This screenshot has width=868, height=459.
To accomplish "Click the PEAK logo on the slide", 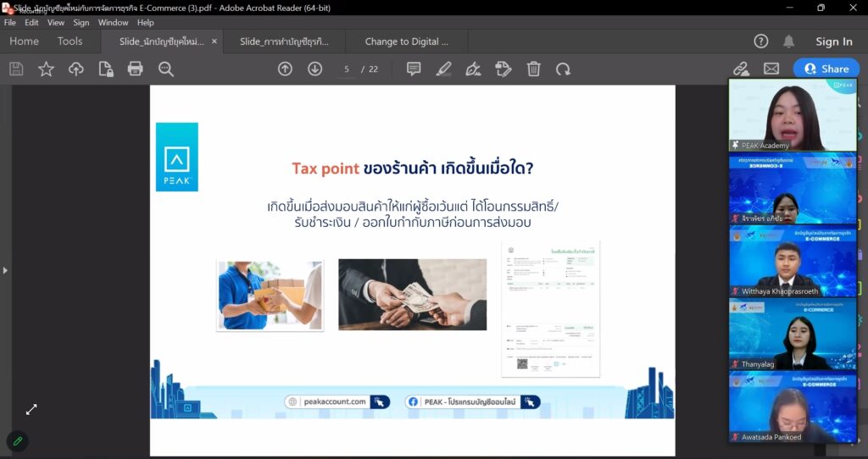I will (177, 157).
